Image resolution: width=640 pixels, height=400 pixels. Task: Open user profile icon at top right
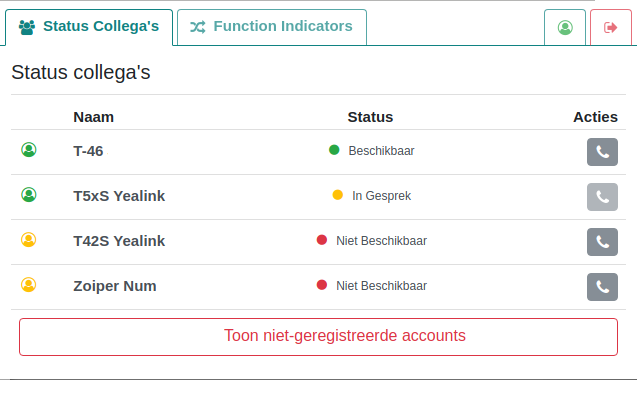[565, 27]
